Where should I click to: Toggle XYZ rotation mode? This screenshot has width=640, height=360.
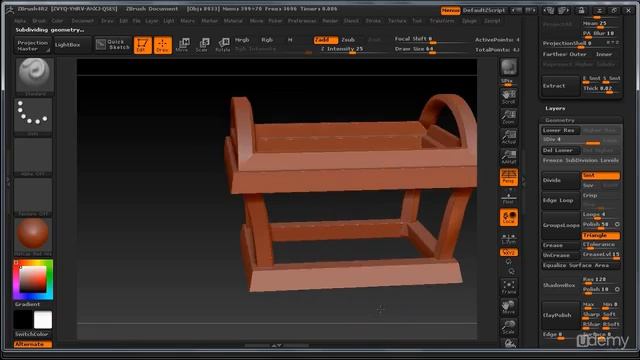[x=509, y=253]
